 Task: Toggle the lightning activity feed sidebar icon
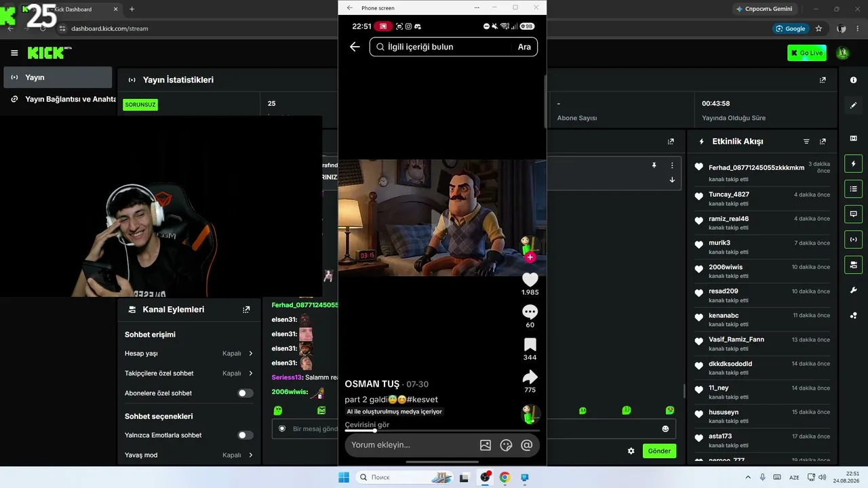click(x=853, y=163)
